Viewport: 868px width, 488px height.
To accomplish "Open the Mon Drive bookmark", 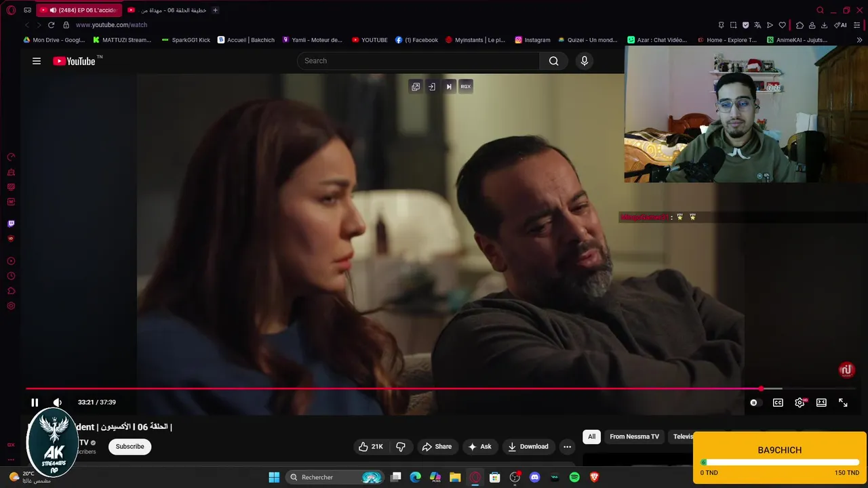I will (x=54, y=40).
